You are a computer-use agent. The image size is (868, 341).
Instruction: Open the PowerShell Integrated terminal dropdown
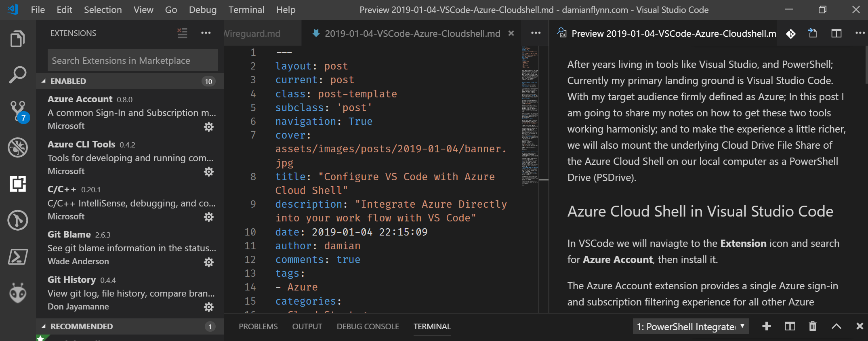691,326
